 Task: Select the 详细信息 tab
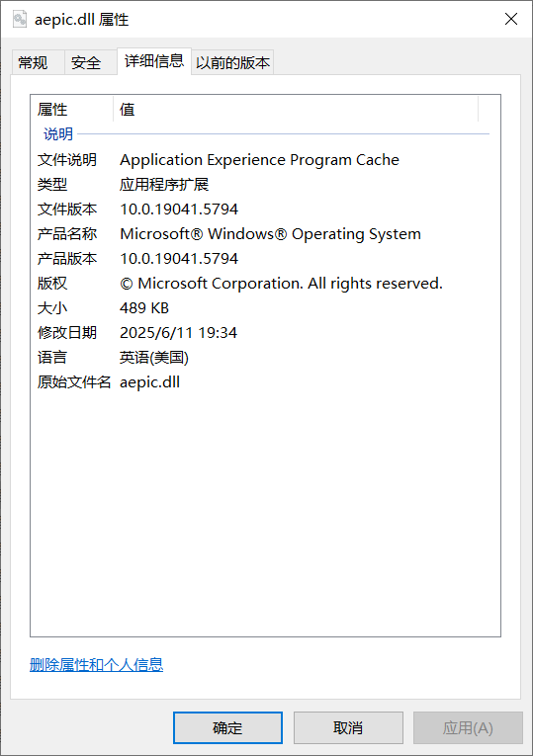coord(154,61)
